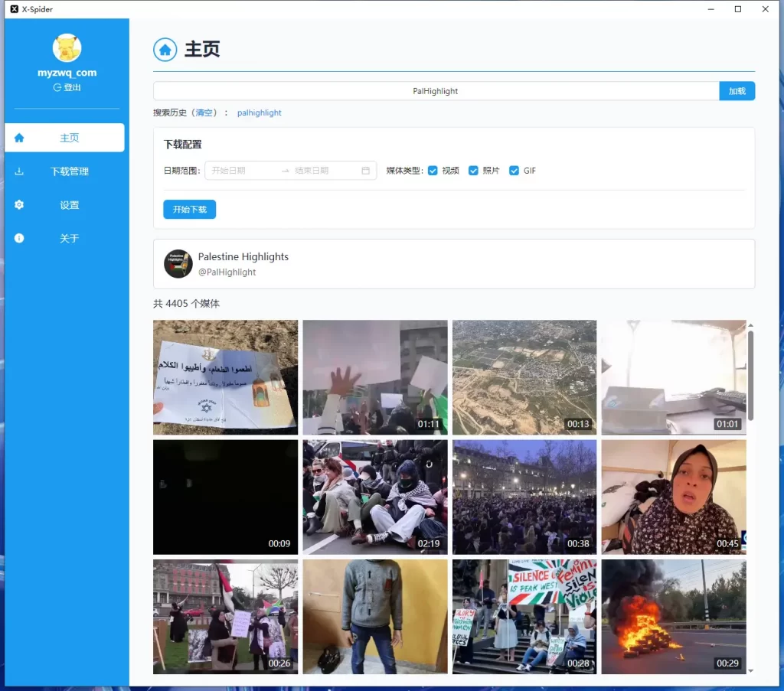Click the gear icon beside 设置
784x691 pixels.
click(x=19, y=205)
